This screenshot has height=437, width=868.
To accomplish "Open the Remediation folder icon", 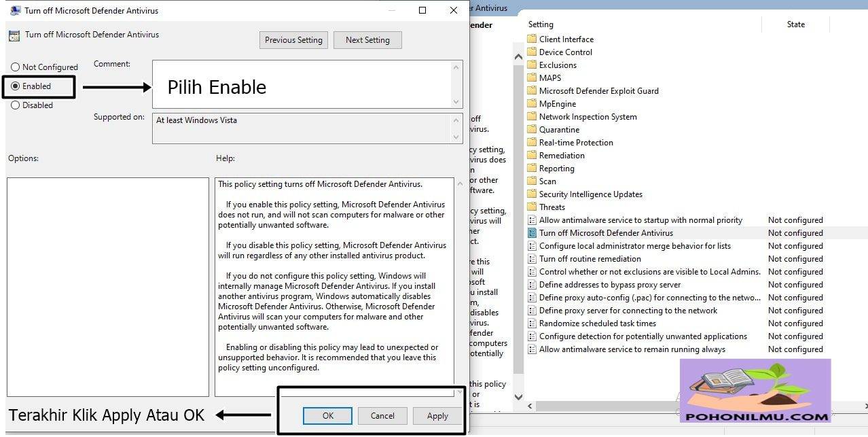I will coord(532,156).
